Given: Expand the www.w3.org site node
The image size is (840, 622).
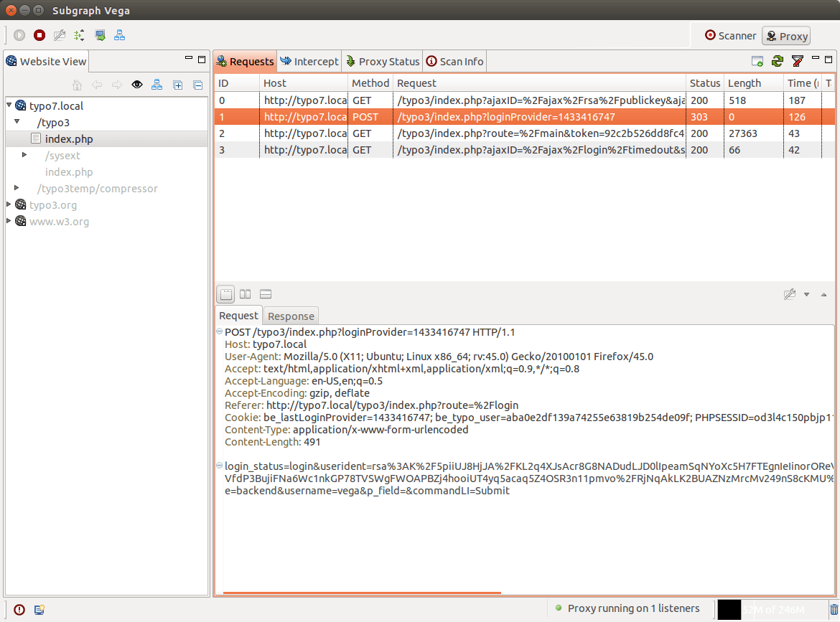Looking at the screenshot, I should click(x=9, y=220).
